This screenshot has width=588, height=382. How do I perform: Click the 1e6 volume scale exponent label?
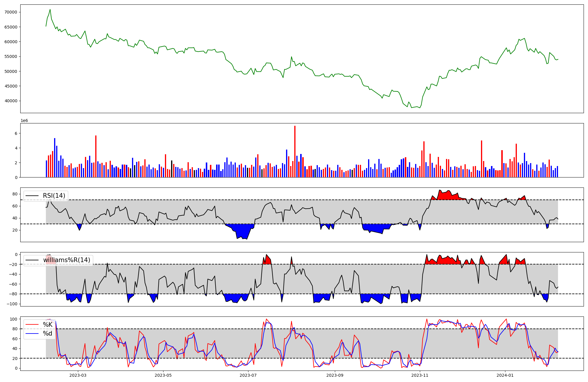coord(24,121)
